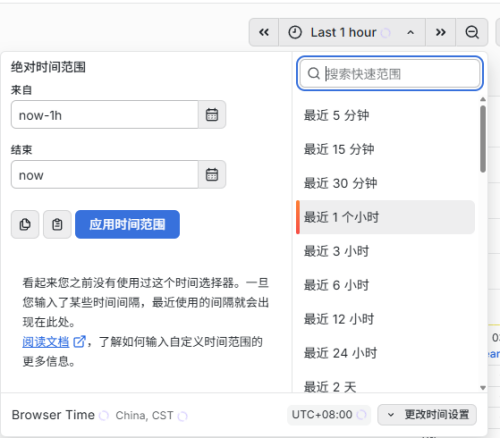Viewport: 500px width, 438px height.
Task: Expand 更改时间设置 time settings
Action: pos(427,415)
